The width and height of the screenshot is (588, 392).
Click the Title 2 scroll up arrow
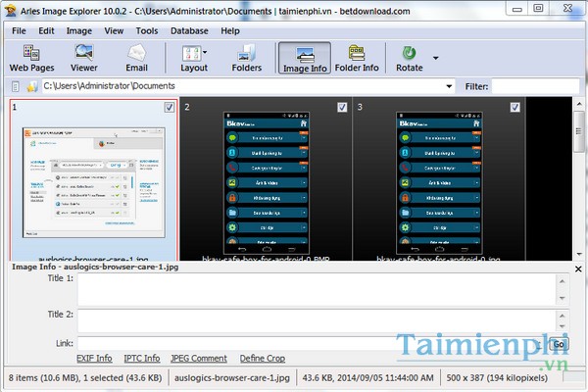click(x=563, y=316)
